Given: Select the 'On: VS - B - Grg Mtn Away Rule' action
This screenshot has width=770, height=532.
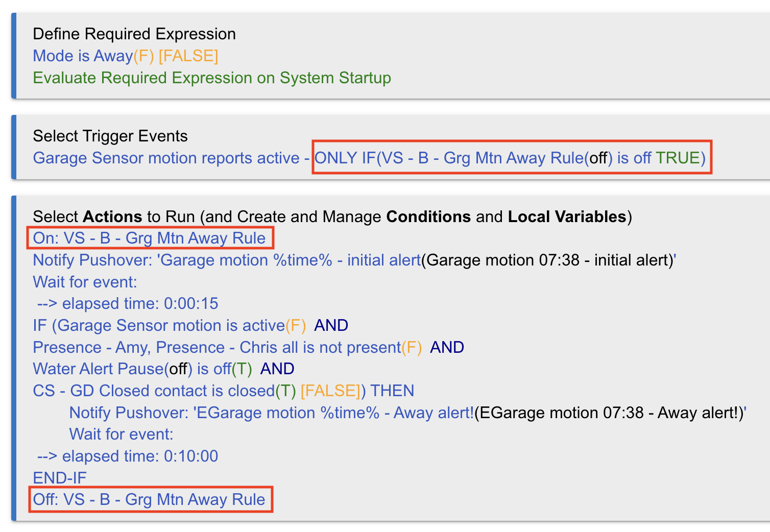Looking at the screenshot, I should tap(149, 238).
